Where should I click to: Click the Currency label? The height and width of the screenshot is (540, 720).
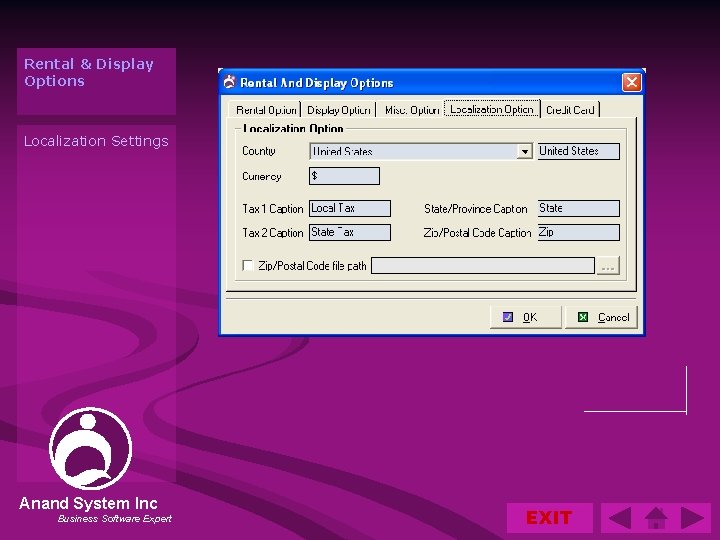pos(262,176)
